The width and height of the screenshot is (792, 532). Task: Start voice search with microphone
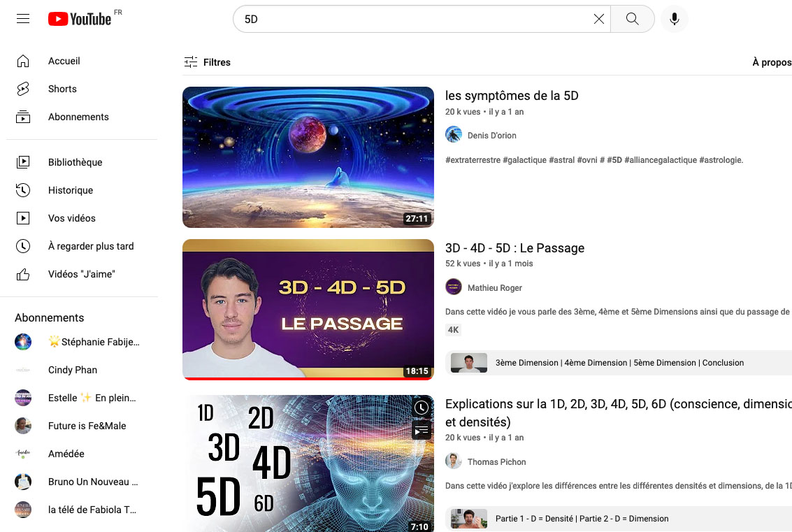pos(674,19)
